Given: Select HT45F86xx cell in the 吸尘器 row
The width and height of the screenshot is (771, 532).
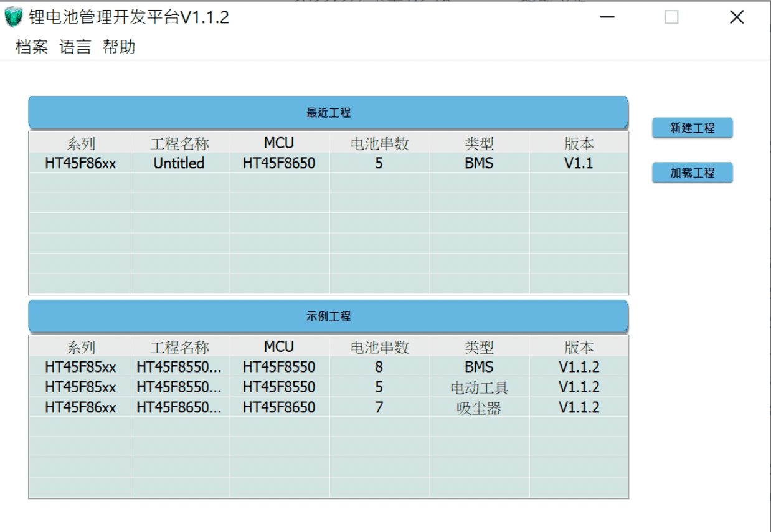Looking at the screenshot, I should click(x=80, y=407).
